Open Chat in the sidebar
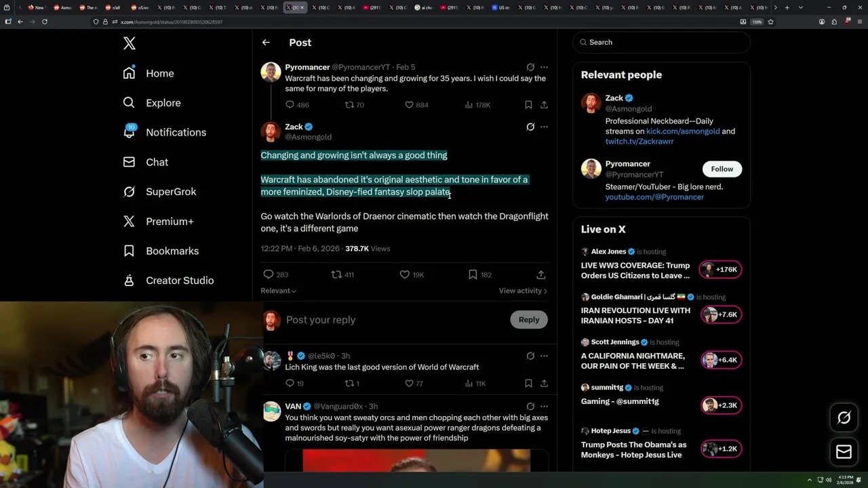This screenshot has height=488, width=868. (145, 162)
